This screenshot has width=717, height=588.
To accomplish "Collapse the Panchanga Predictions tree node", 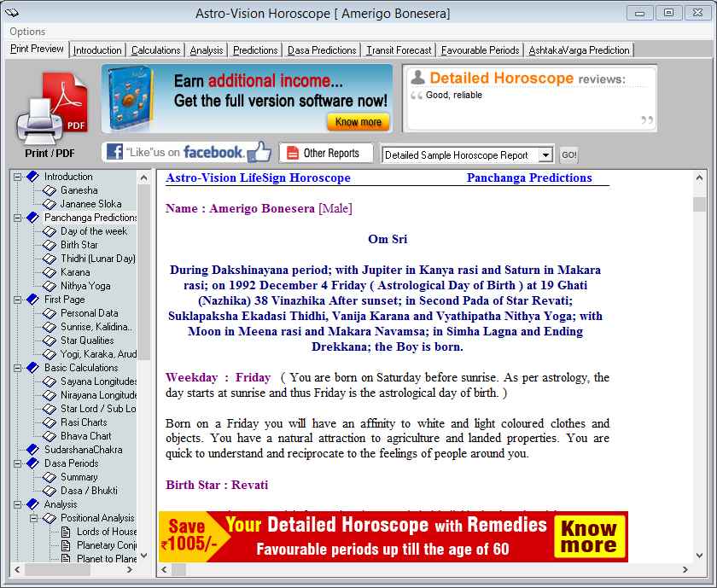I will click(x=17, y=218).
